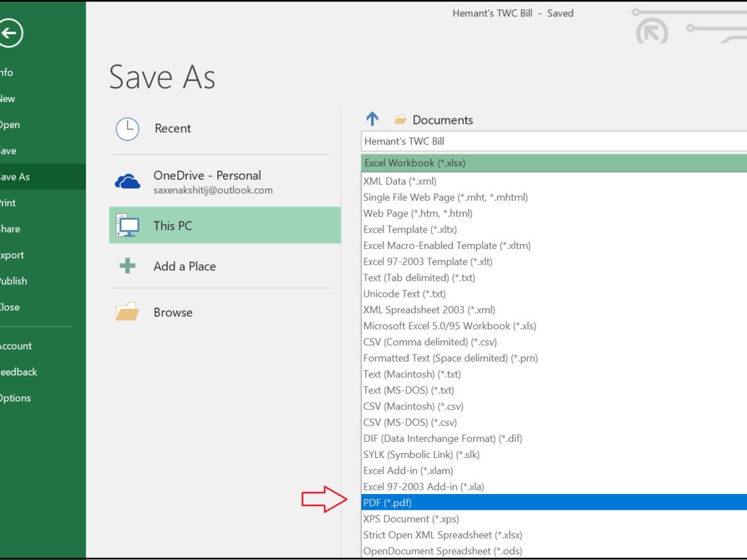Click the back arrow circle icon
This screenshot has height=560, width=747.
pos(11,34)
